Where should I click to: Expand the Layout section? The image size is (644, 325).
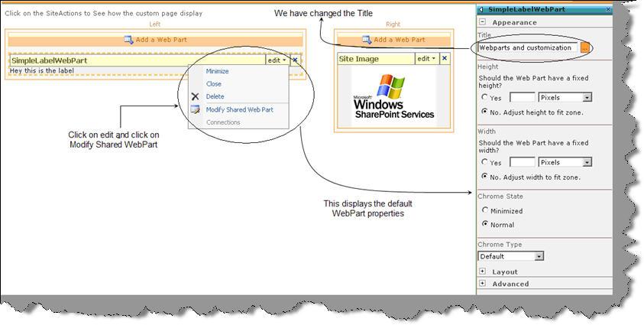click(483, 271)
